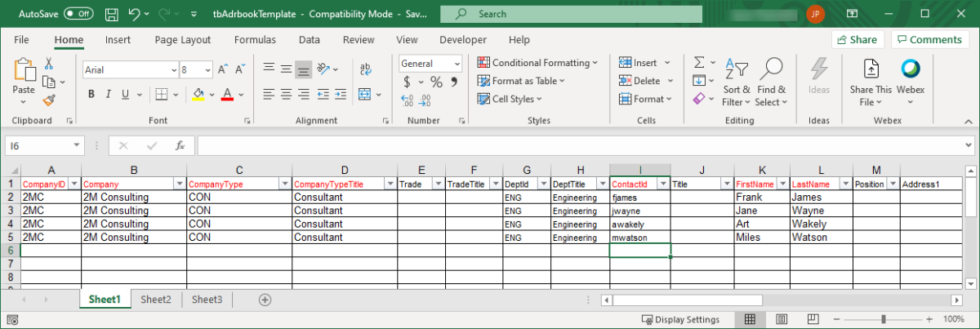Viewport: 980px width, 329px height.
Task: Open the Formulas ribbon tab
Action: click(255, 40)
